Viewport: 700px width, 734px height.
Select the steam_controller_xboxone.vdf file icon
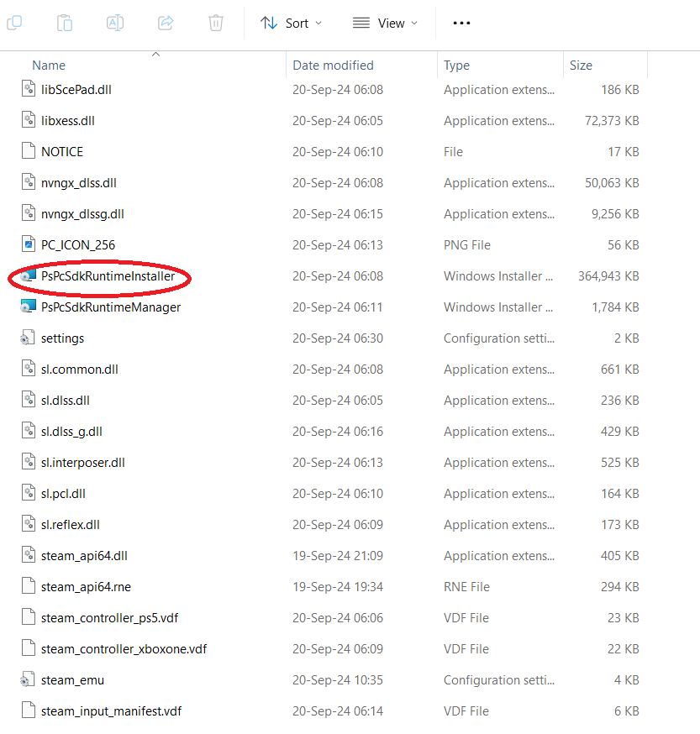tap(29, 647)
